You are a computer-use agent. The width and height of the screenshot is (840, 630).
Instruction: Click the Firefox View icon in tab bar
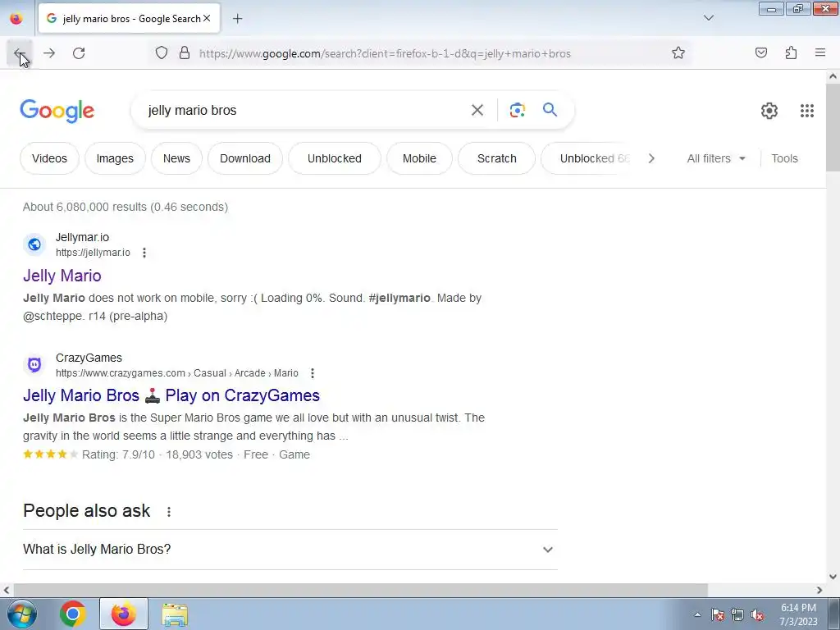16,18
